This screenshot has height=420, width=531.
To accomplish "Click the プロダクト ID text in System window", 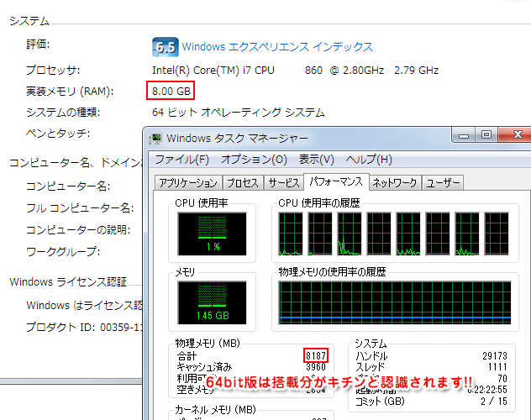I will [x=84, y=328].
